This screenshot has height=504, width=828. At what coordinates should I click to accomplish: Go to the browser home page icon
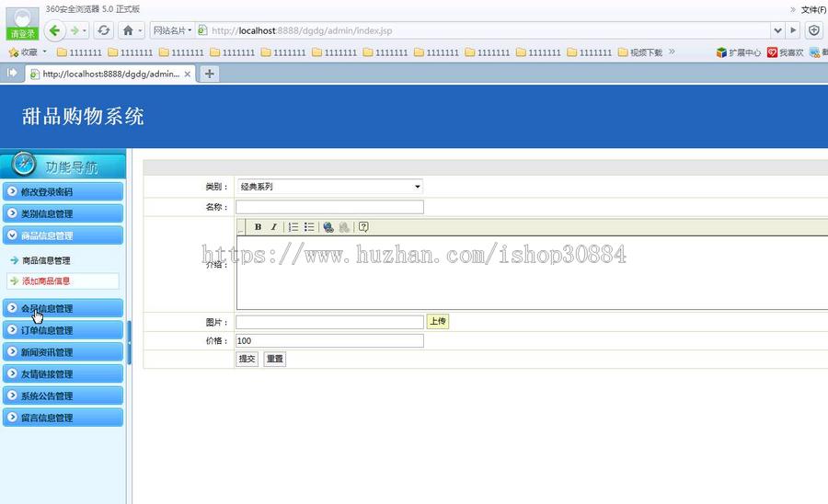pos(128,30)
